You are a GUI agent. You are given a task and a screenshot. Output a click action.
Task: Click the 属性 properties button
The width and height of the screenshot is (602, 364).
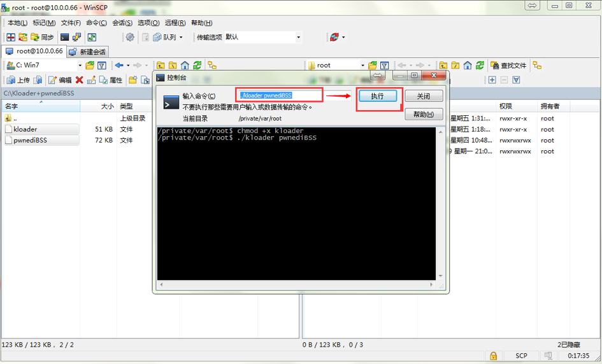[x=111, y=80]
